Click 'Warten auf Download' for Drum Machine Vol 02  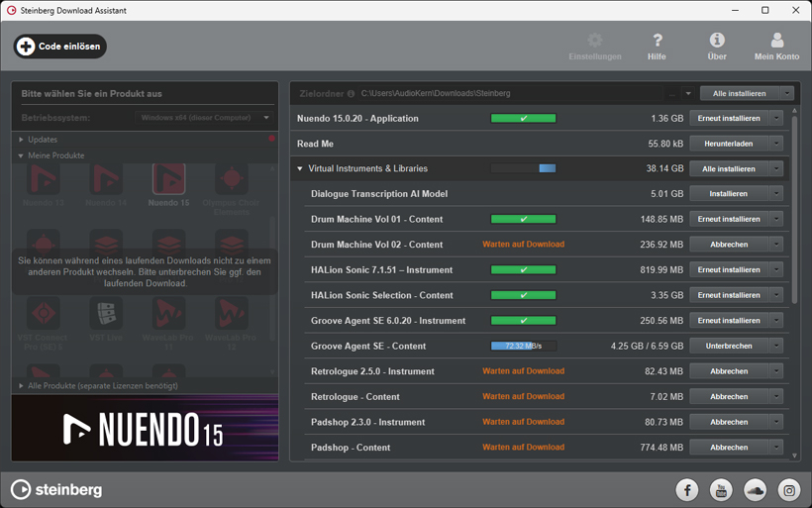(x=524, y=244)
